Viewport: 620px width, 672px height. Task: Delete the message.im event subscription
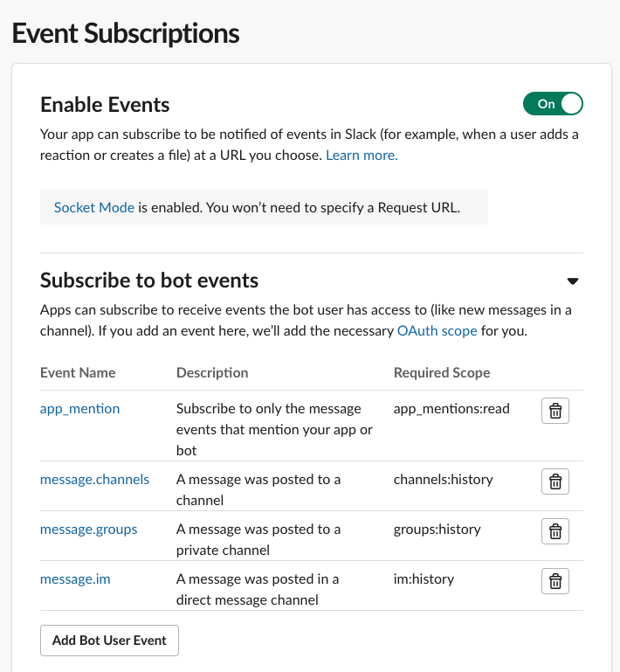[555, 581]
